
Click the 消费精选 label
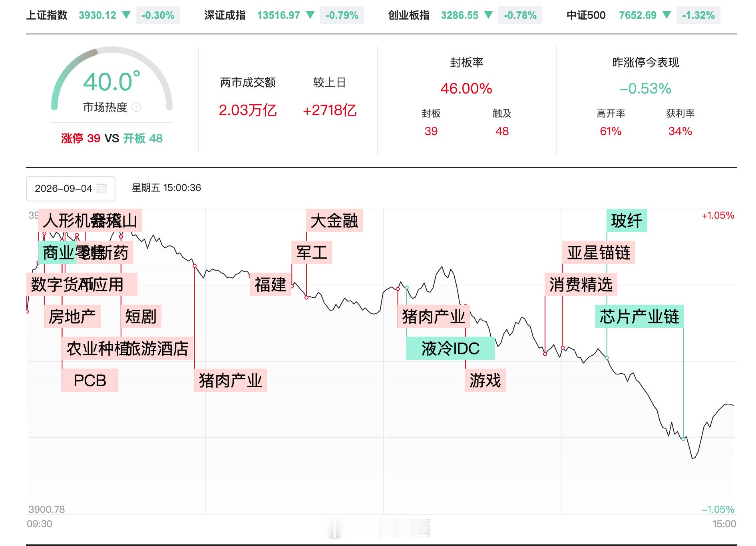581,285
